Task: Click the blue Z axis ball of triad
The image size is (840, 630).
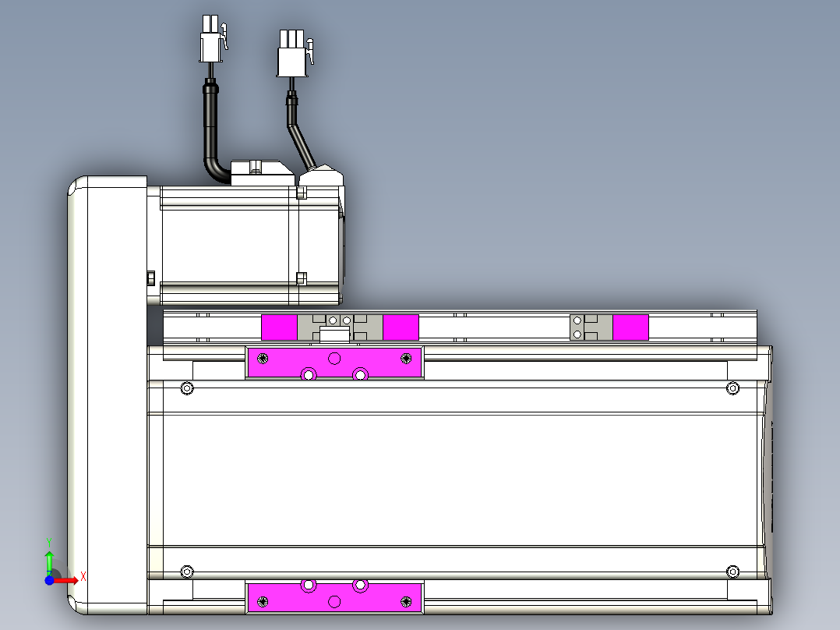Action: [49, 580]
